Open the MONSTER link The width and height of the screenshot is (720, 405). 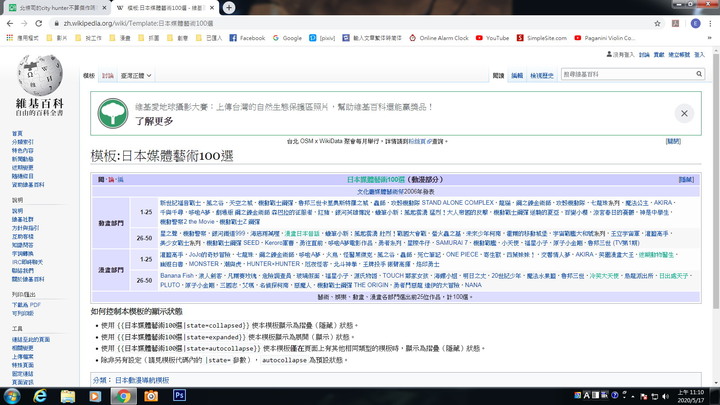203,264
